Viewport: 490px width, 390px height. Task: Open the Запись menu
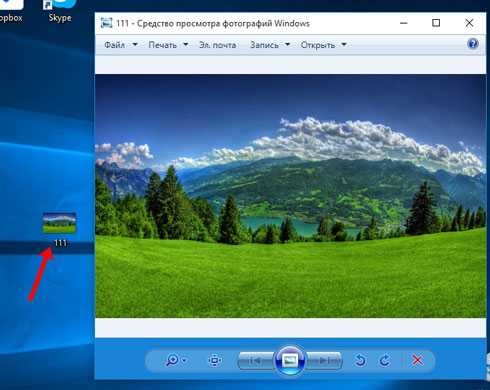(x=264, y=45)
